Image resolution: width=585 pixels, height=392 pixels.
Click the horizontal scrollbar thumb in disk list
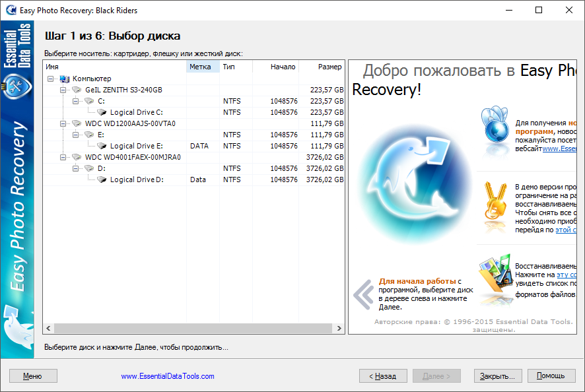pos(193,328)
